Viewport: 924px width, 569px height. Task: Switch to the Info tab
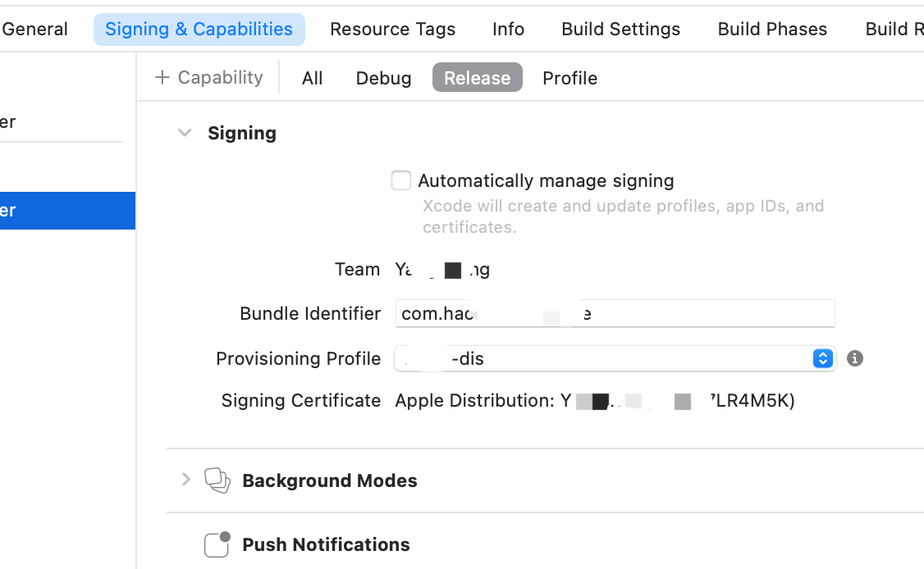(508, 29)
